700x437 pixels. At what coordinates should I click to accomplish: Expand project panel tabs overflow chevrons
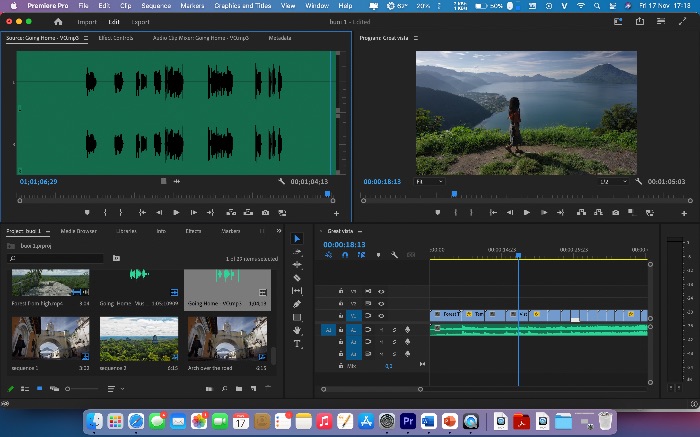pos(279,231)
